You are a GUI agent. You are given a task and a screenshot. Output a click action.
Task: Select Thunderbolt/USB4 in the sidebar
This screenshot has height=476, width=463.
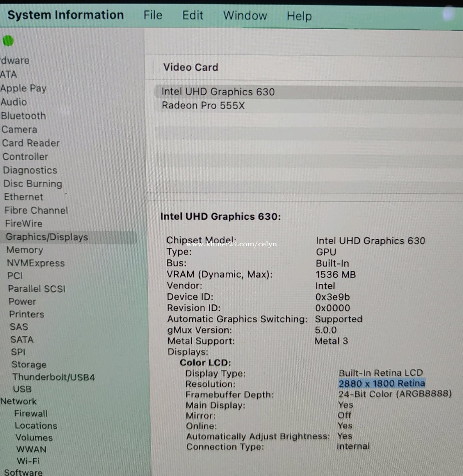53,377
